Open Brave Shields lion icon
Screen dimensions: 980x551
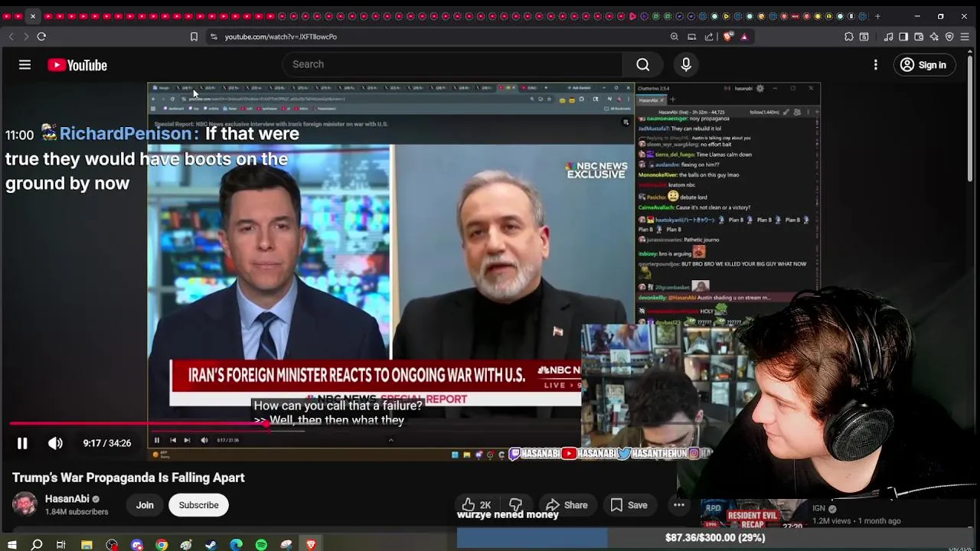click(x=728, y=37)
